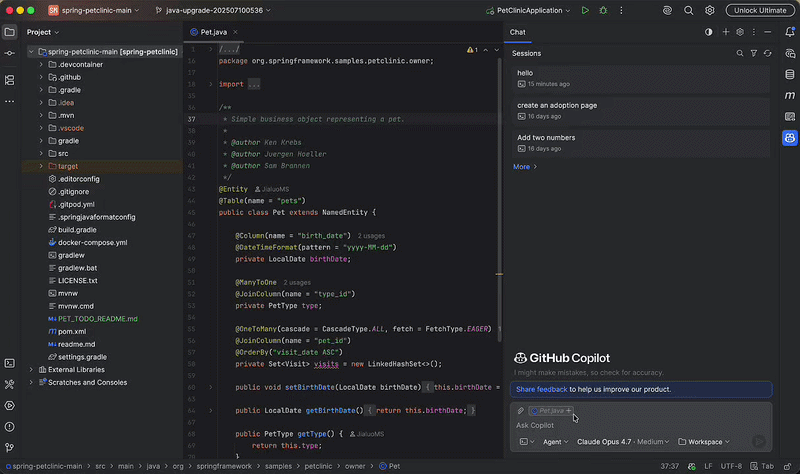
Task: Open the Agent mode dropdown
Action: pyautogui.click(x=555, y=442)
